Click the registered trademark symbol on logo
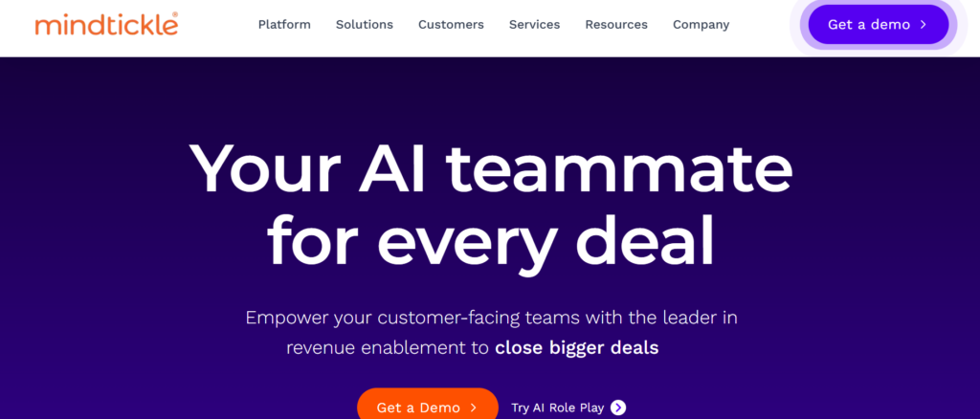This screenshot has width=980, height=419. 174,15
